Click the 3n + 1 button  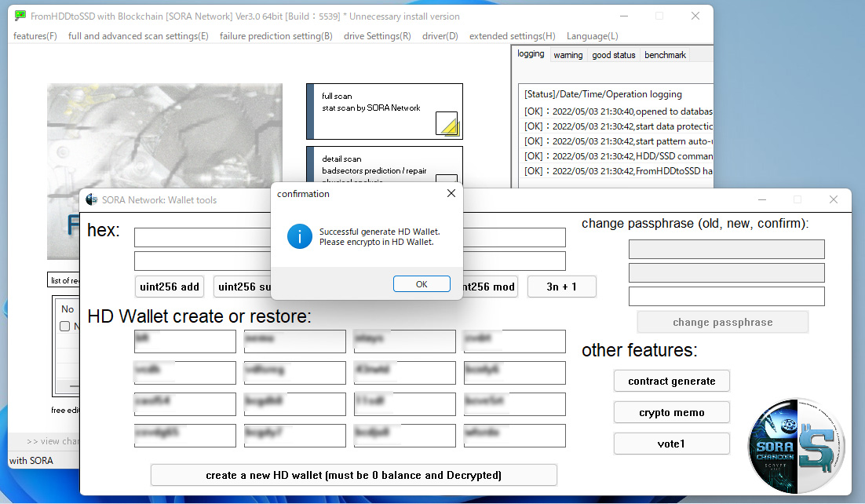(x=561, y=287)
